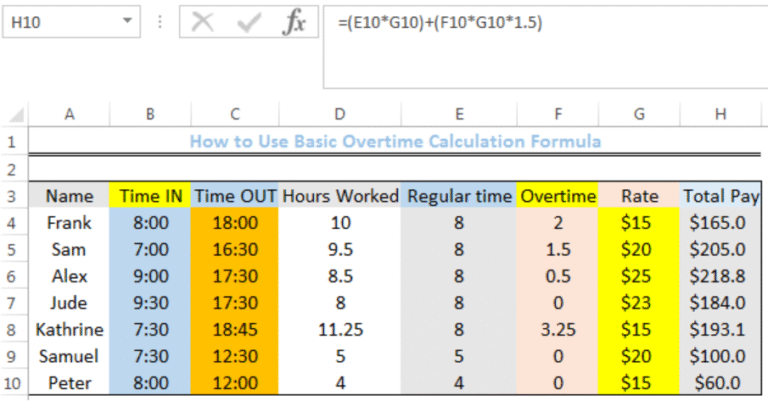The width and height of the screenshot is (768, 401).
Task: Select Alex's Hours Worked cell '8.5'
Action: (339, 276)
